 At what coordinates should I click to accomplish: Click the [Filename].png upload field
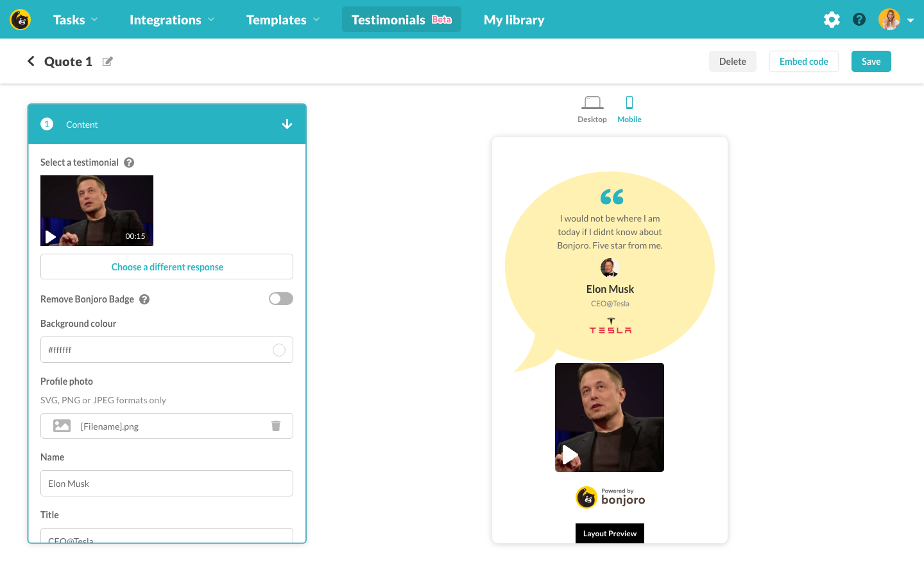(x=167, y=426)
